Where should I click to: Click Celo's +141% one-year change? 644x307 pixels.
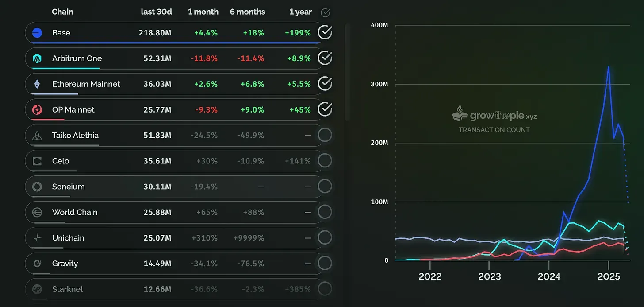(298, 161)
